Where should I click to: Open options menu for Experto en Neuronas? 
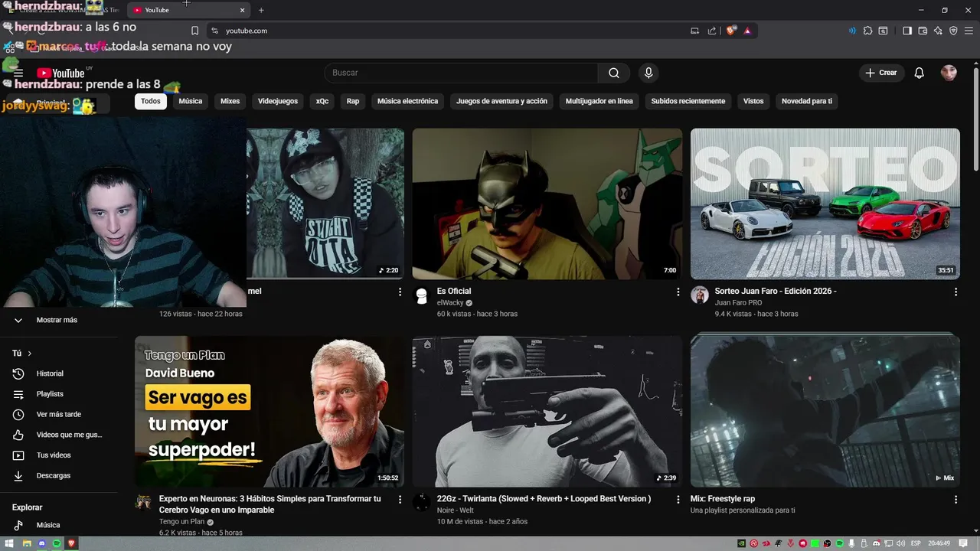400,499
